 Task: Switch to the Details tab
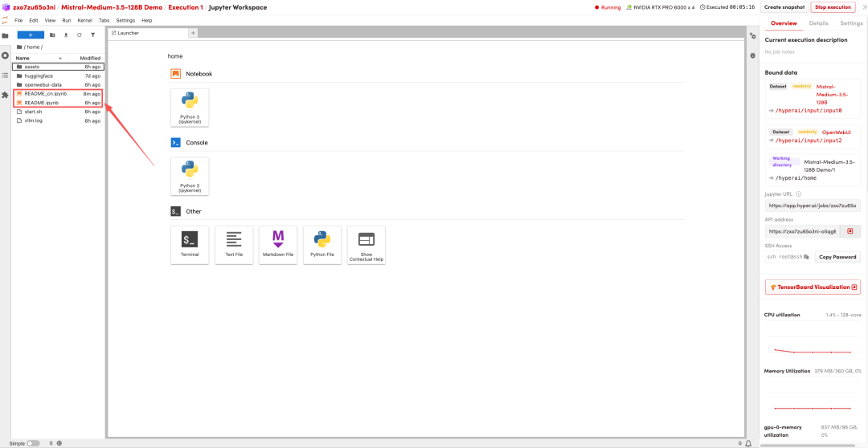coord(819,23)
